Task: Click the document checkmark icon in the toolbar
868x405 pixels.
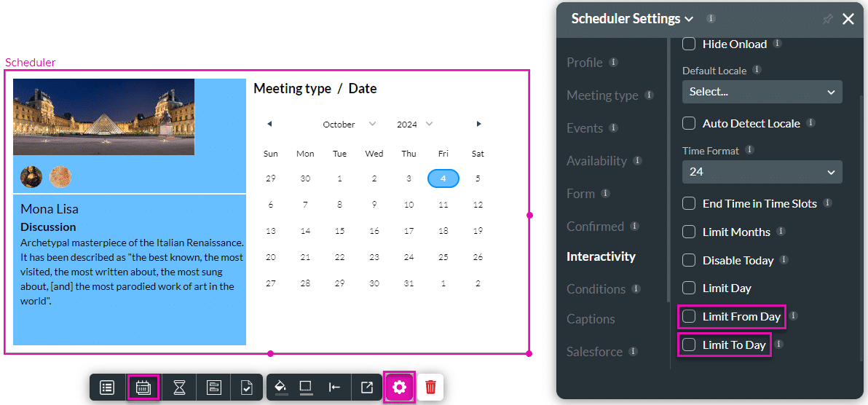Action: click(x=246, y=388)
